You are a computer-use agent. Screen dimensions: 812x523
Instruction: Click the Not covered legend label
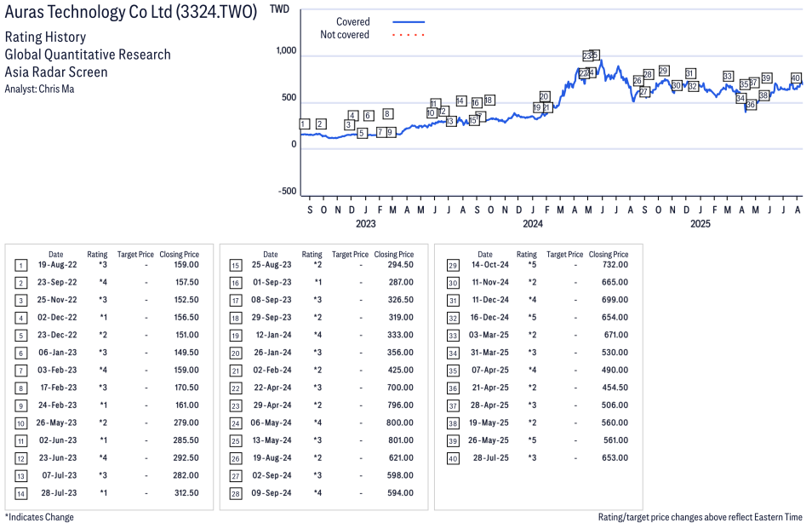tap(345, 35)
